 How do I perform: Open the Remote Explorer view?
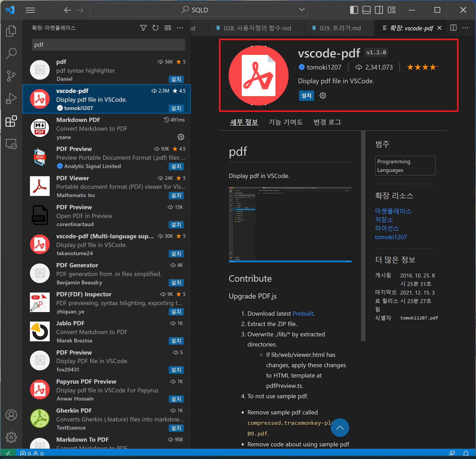click(11, 144)
